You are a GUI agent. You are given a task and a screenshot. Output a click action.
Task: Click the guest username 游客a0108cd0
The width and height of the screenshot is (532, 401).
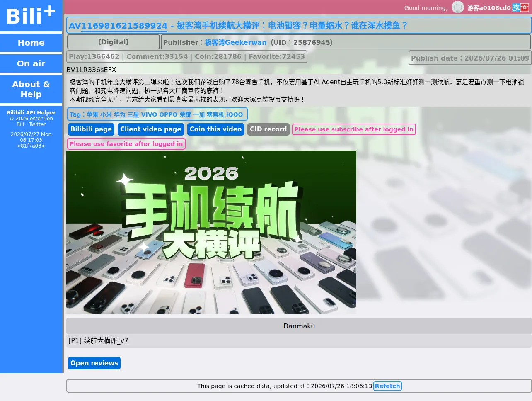tap(489, 8)
